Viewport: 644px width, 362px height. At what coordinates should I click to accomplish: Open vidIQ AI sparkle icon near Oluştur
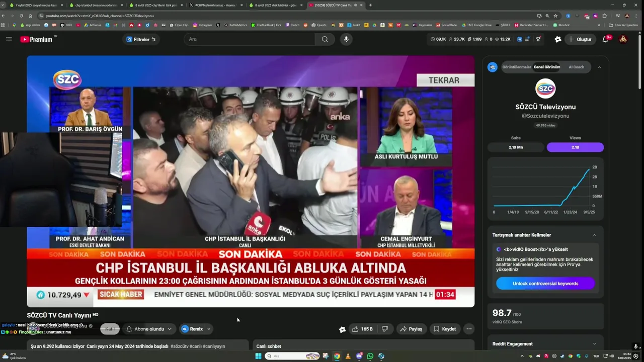pyautogui.click(x=557, y=39)
